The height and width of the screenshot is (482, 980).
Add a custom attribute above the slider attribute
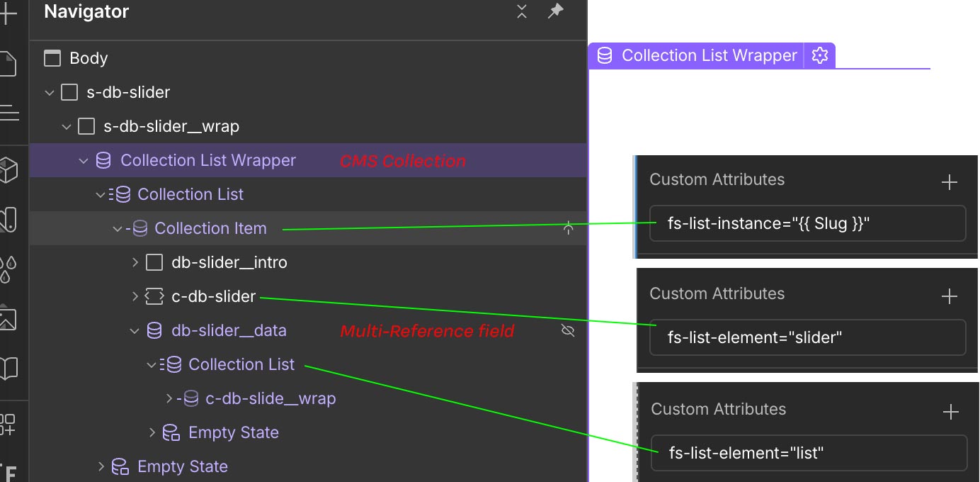(x=949, y=296)
